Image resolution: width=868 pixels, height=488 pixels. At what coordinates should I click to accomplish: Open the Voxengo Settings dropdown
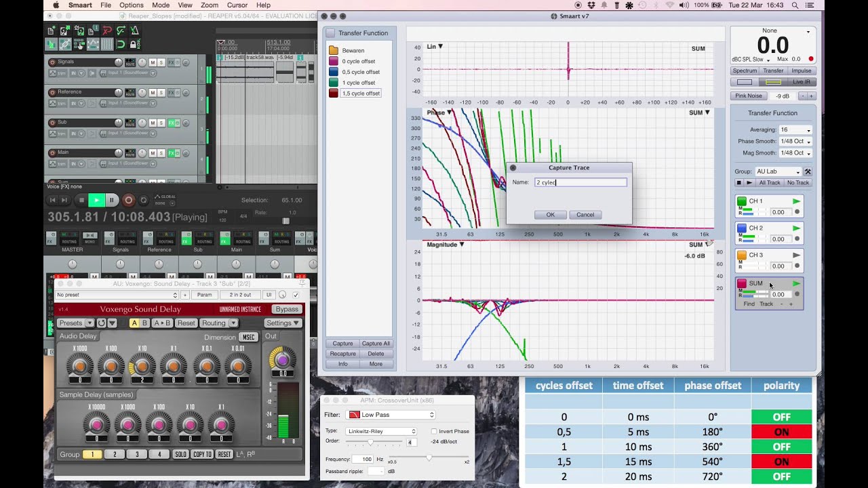point(283,323)
